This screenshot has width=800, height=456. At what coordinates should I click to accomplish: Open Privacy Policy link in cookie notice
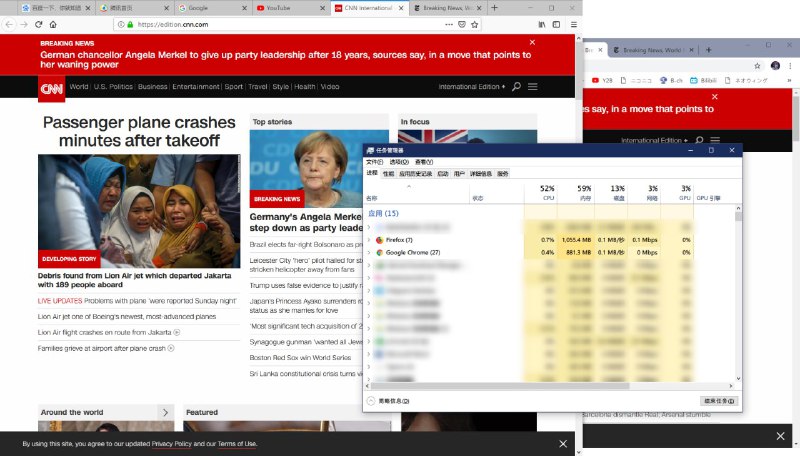171,444
